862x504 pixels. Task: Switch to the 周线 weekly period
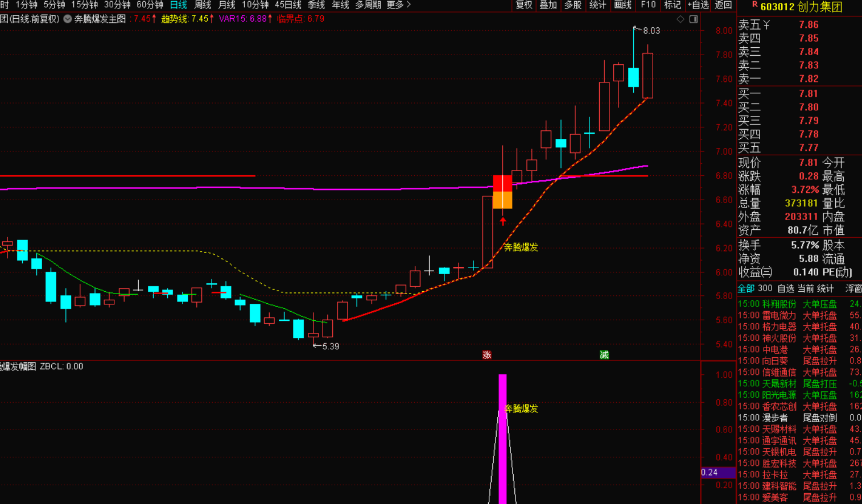click(x=203, y=5)
